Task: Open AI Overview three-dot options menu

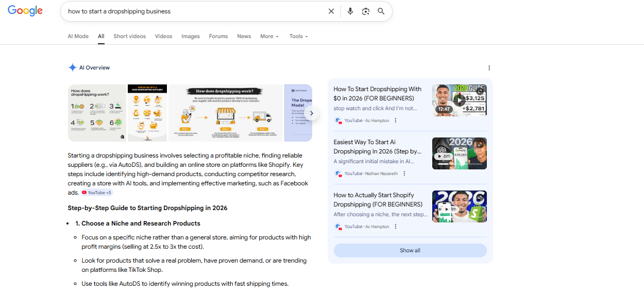Action: 489,68
